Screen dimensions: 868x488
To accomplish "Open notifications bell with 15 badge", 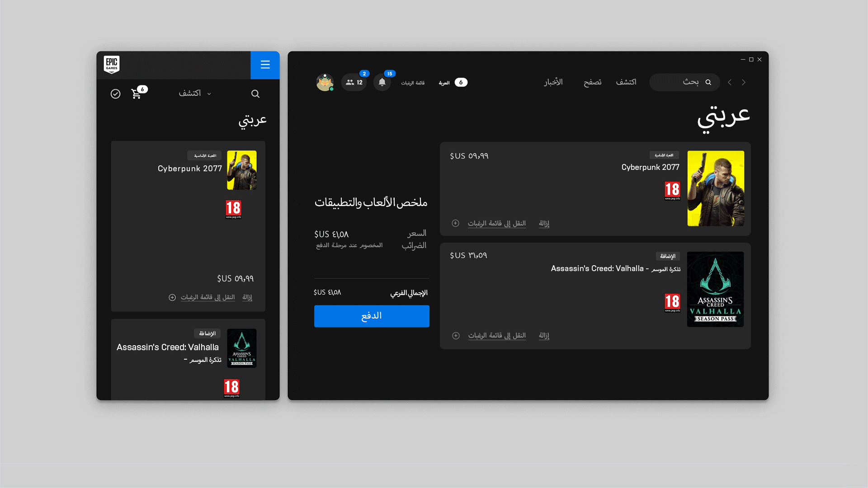I will [x=382, y=82].
